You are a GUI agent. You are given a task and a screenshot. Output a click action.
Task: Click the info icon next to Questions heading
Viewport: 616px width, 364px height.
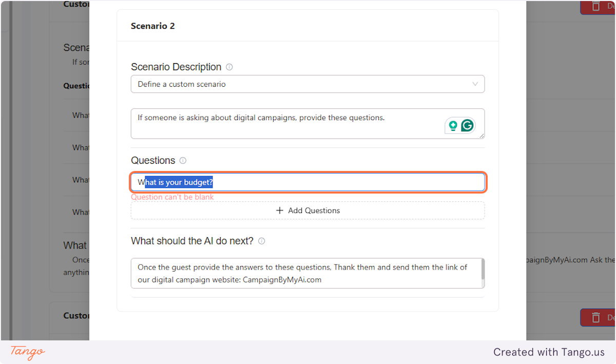[x=183, y=160]
